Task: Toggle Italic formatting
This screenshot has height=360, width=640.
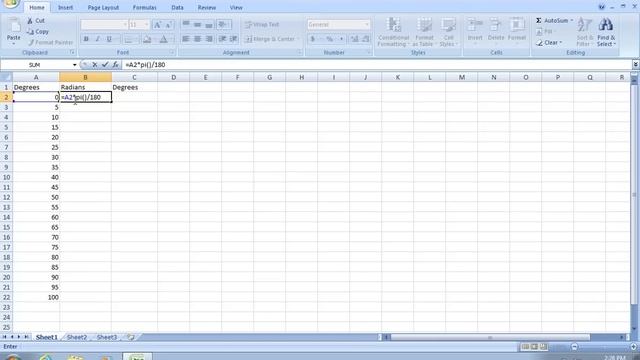Action: tap(98, 39)
